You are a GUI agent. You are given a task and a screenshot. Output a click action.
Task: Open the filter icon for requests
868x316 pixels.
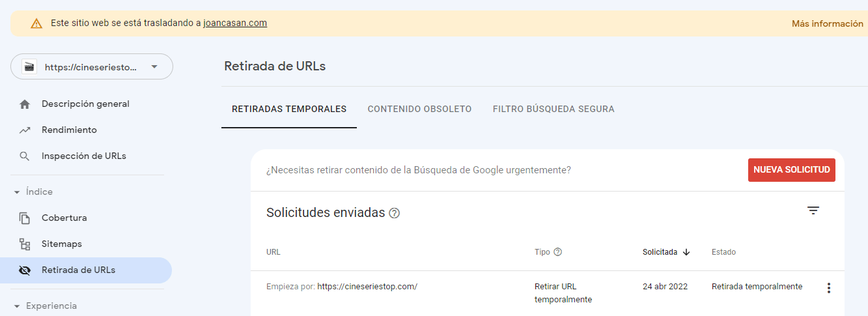(813, 210)
